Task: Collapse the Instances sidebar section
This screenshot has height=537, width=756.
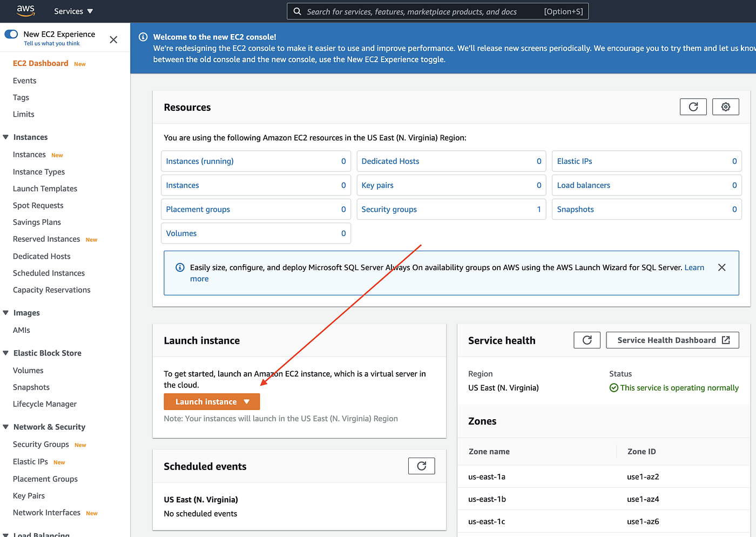Action: (5, 137)
